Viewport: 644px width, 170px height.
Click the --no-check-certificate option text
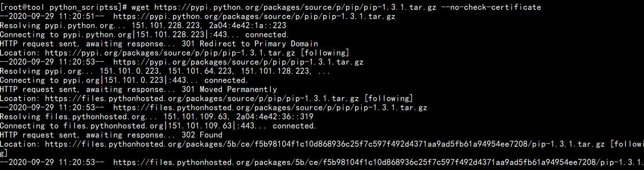click(491, 7)
